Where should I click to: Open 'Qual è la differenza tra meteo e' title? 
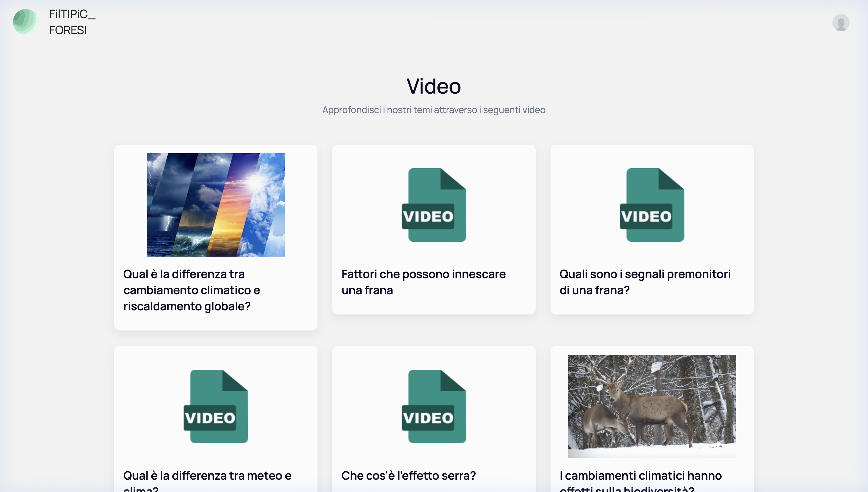point(207,481)
